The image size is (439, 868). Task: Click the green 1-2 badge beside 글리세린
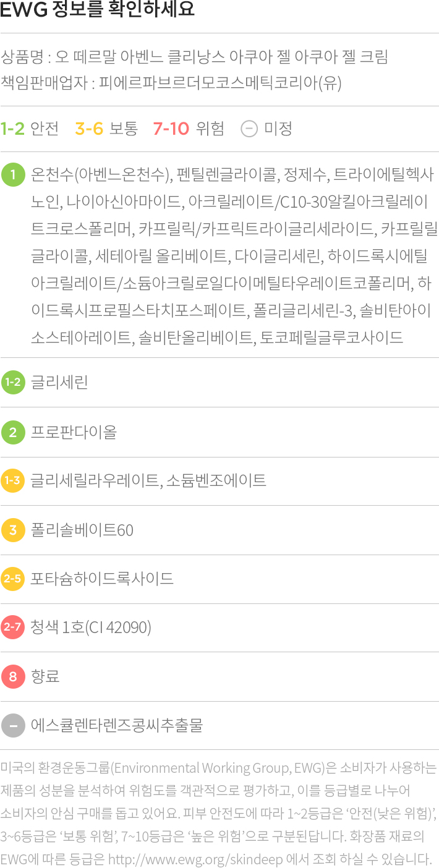click(x=13, y=382)
